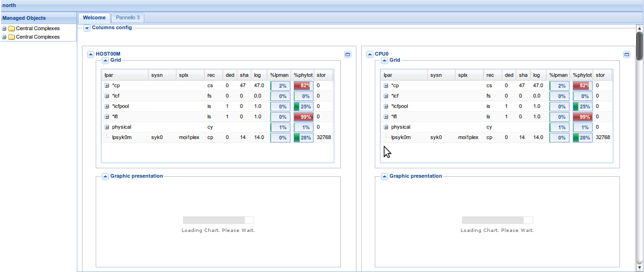
Task: Expand the *cp row in HOST00M grid
Action: pyautogui.click(x=107, y=86)
